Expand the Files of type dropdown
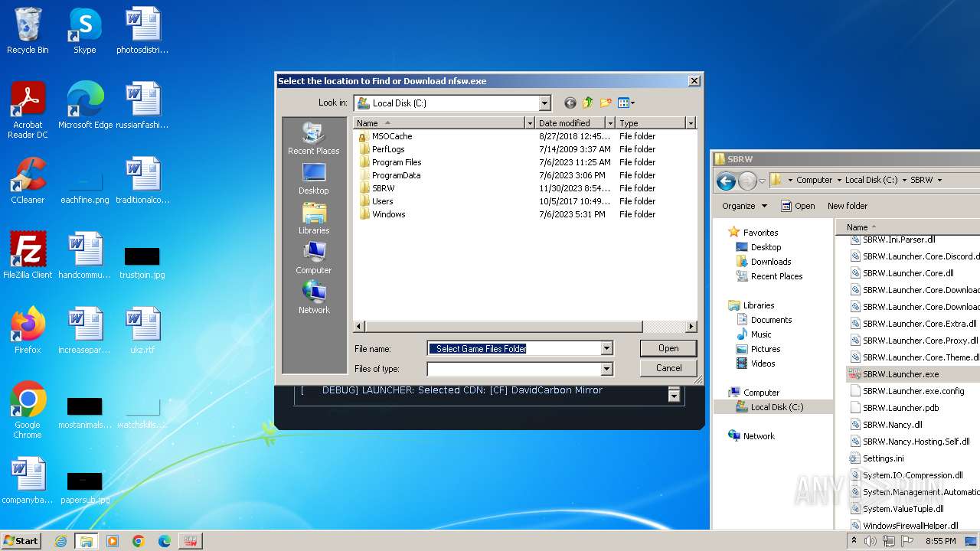This screenshot has height=551, width=980. [606, 369]
